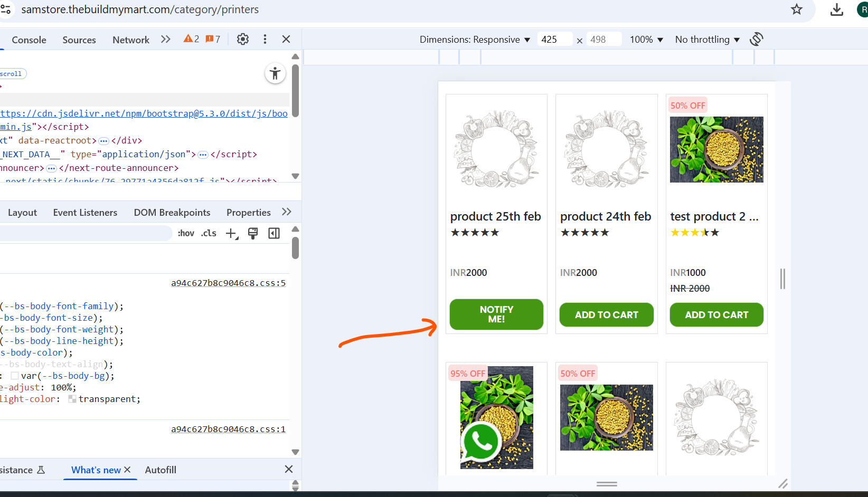Click the body background color swatch
The height and width of the screenshot is (497, 868).
tap(15, 376)
